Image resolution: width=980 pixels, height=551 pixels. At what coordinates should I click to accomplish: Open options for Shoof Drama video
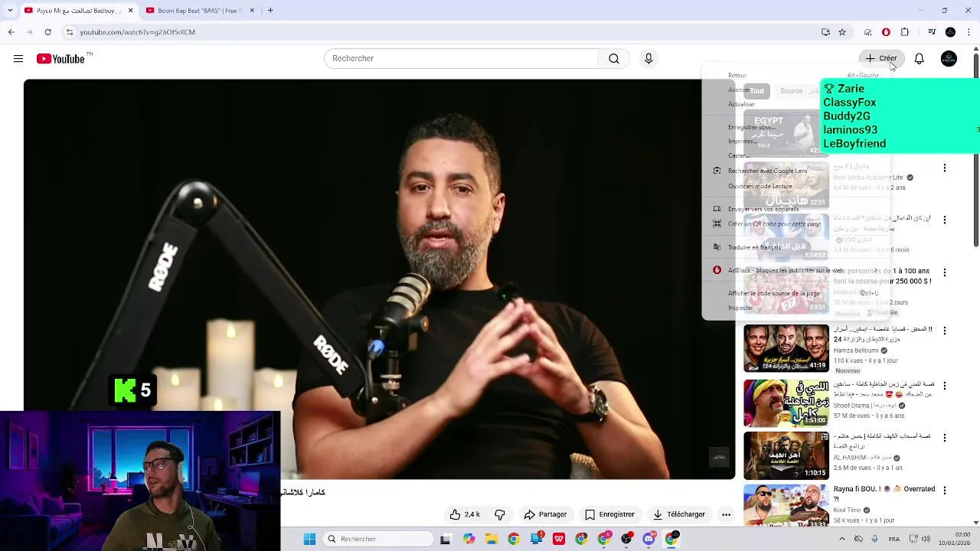coord(944,386)
